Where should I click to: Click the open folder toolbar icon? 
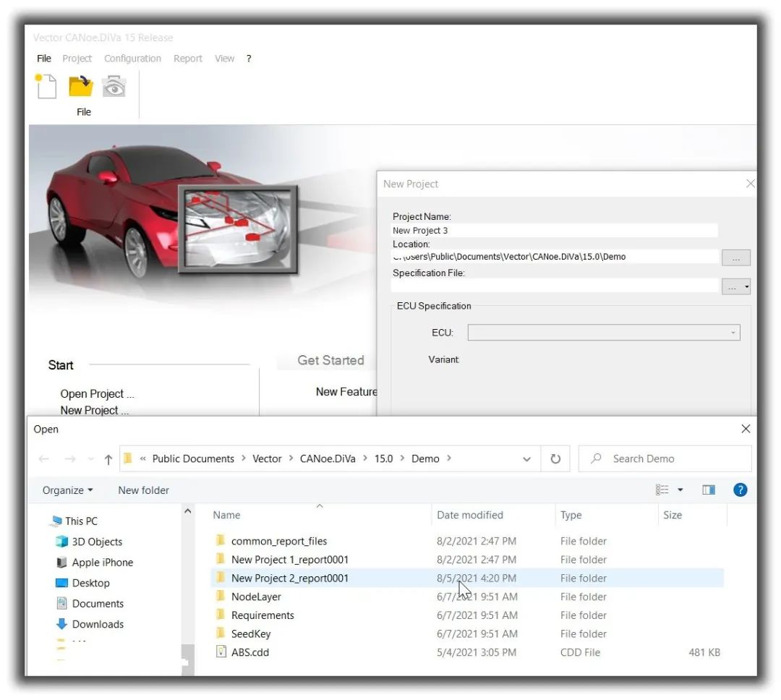81,86
